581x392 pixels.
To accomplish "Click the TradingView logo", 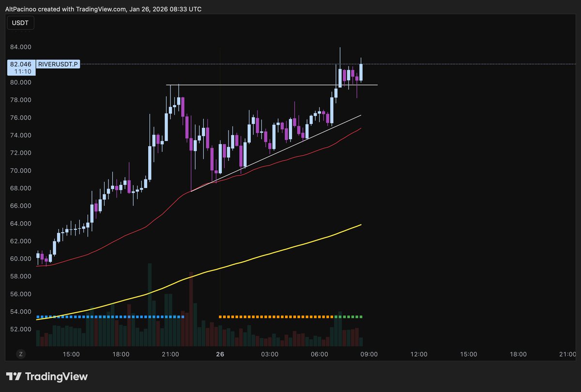I will [46, 376].
